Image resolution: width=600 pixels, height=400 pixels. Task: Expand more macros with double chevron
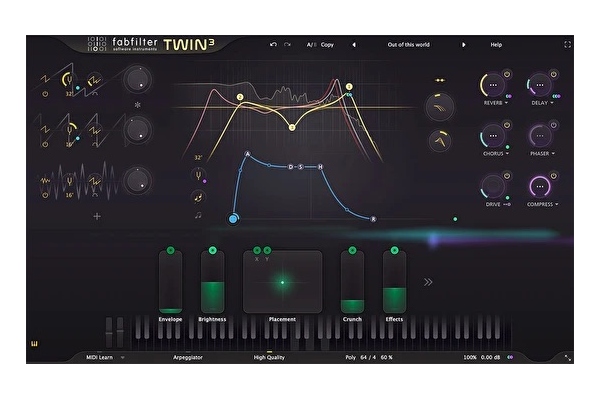point(428,282)
